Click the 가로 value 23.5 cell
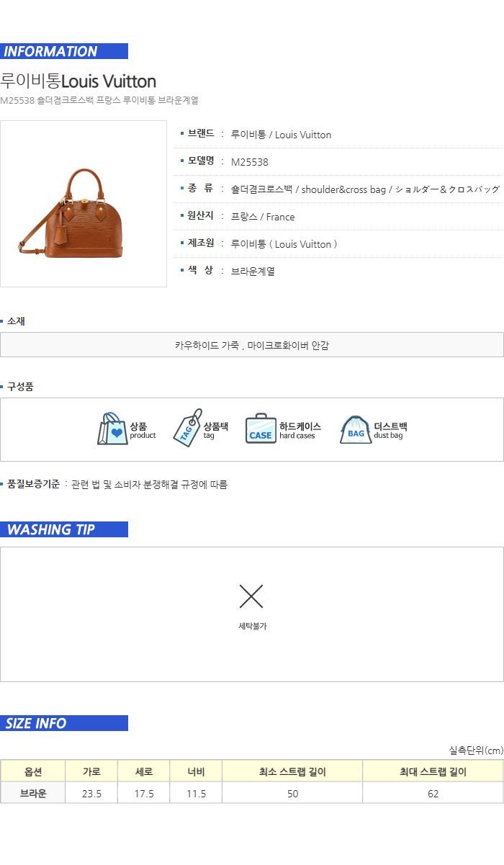 (91, 793)
